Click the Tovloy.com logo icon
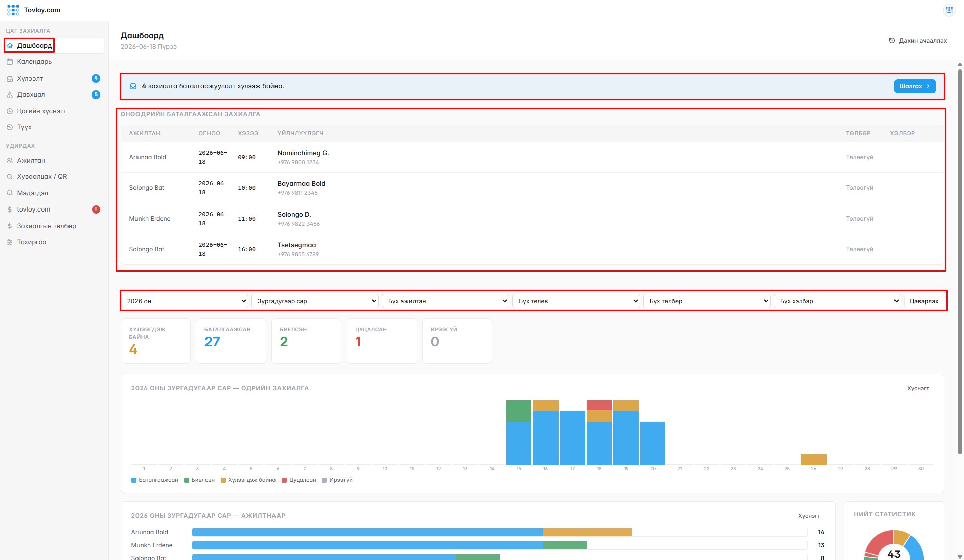Screen dimensions: 964x560 click(x=13, y=10)
